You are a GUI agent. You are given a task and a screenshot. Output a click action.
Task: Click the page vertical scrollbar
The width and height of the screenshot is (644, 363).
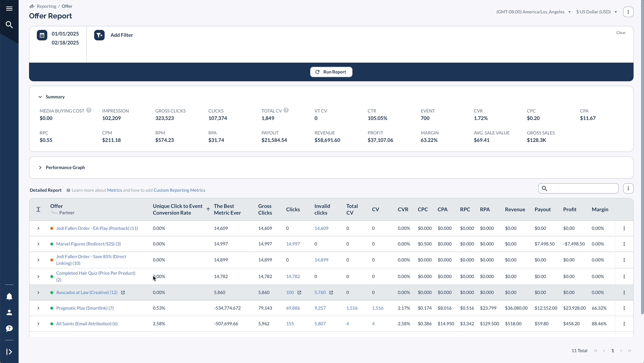click(x=642, y=158)
